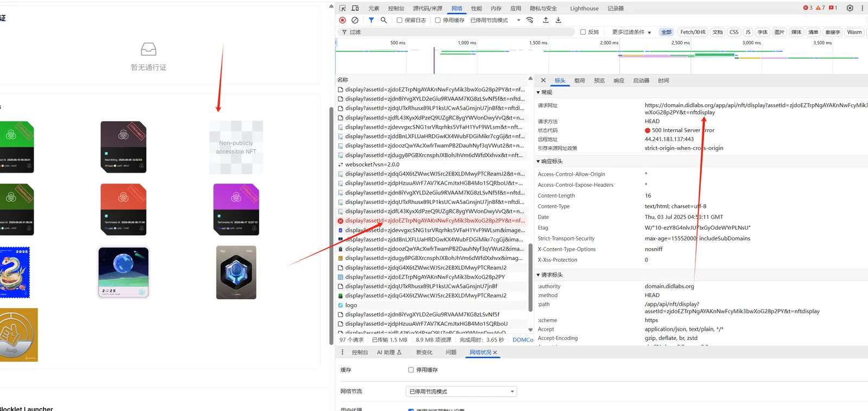868x411 pixels.
Task: Open the 网络节流 select in the drawer
Action: (x=461, y=391)
